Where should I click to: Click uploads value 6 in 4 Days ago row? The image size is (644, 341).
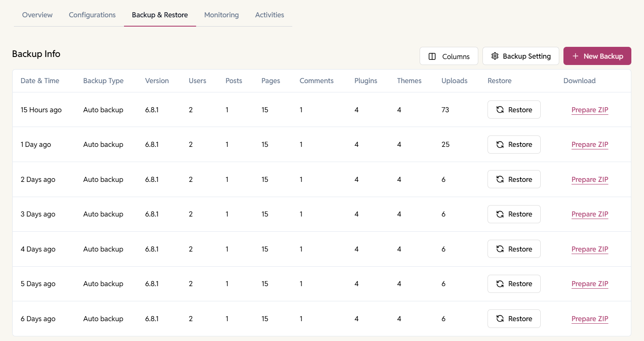tap(443, 249)
